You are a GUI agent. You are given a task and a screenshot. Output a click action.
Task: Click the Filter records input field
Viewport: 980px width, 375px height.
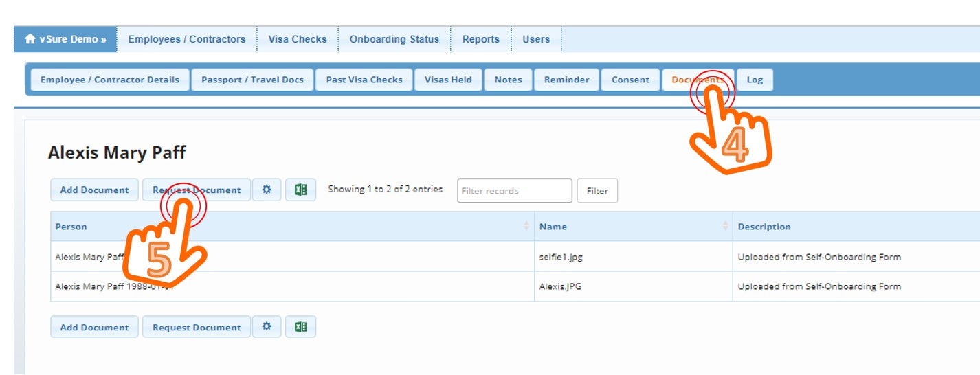514,191
